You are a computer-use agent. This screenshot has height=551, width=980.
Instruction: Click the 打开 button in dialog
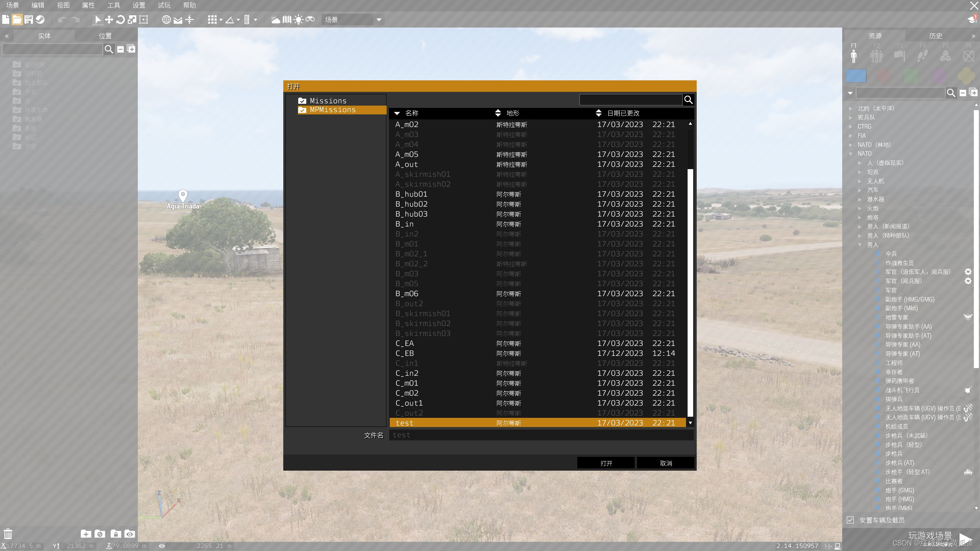click(x=606, y=463)
